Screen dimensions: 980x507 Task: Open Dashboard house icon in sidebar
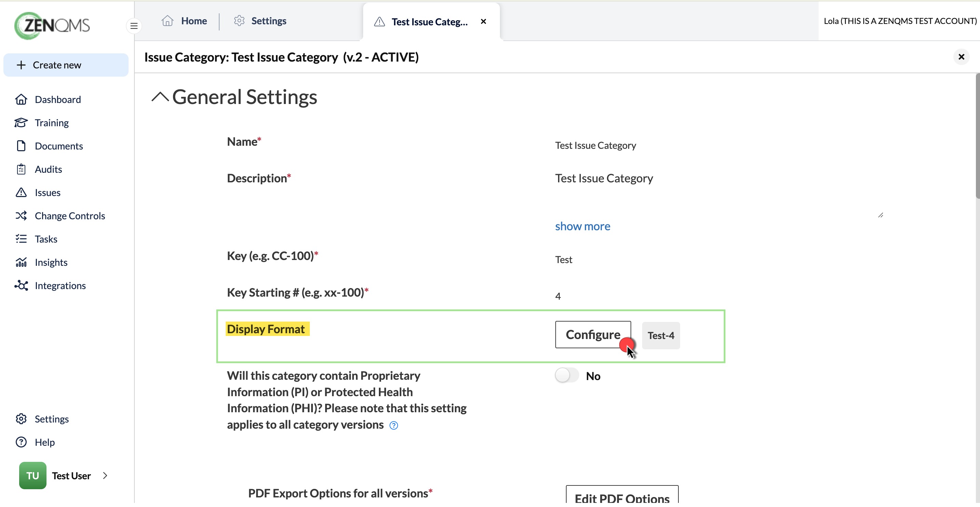tap(21, 100)
